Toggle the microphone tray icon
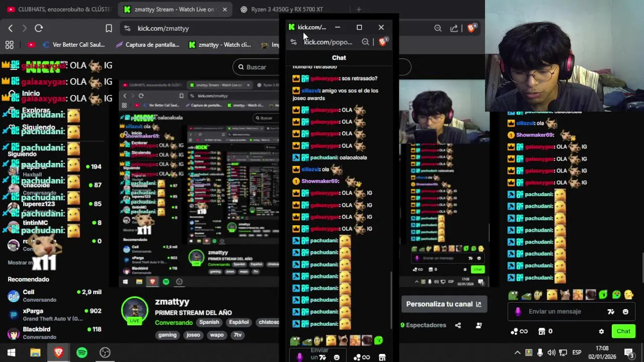Screen dimensions: 644x362 540,352
